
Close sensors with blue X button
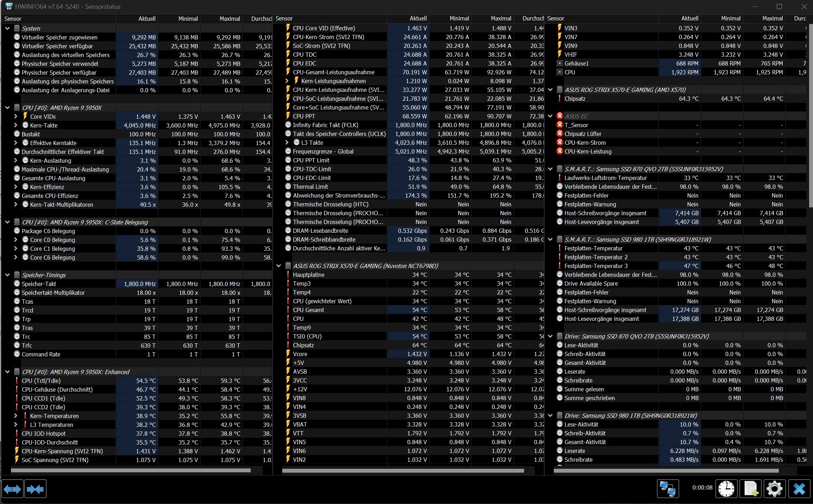tap(799, 489)
